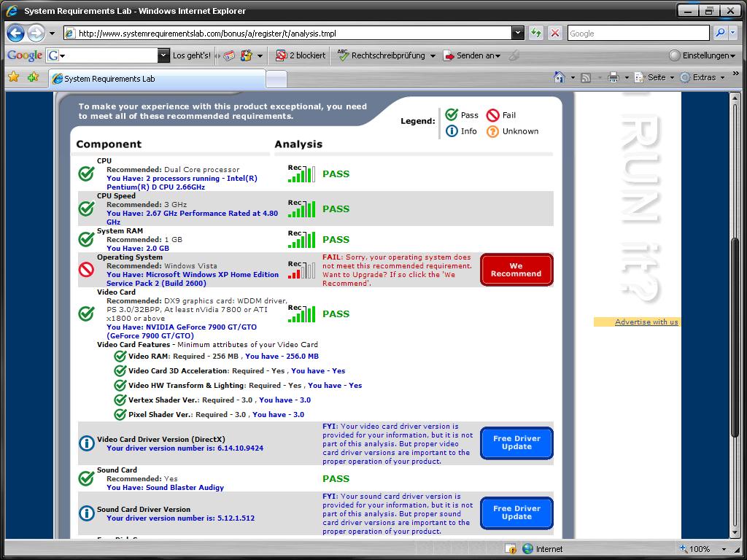Click the Google search box beside address bar

pos(639,34)
